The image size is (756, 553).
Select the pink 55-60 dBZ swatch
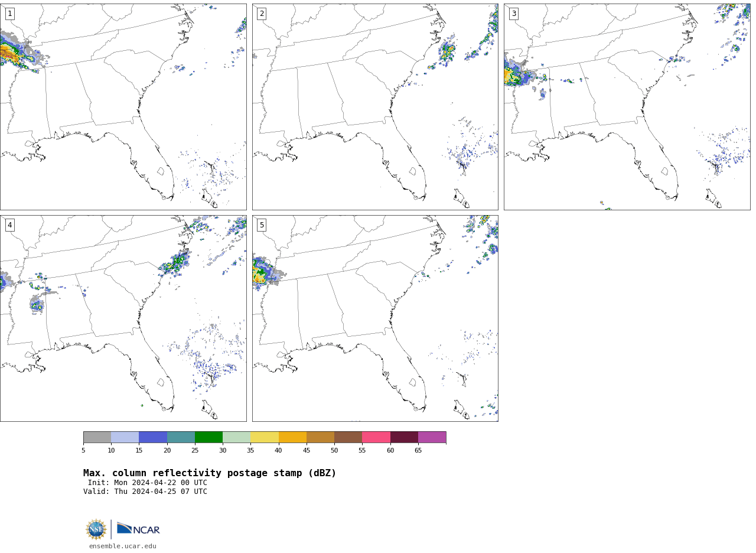[376, 437]
